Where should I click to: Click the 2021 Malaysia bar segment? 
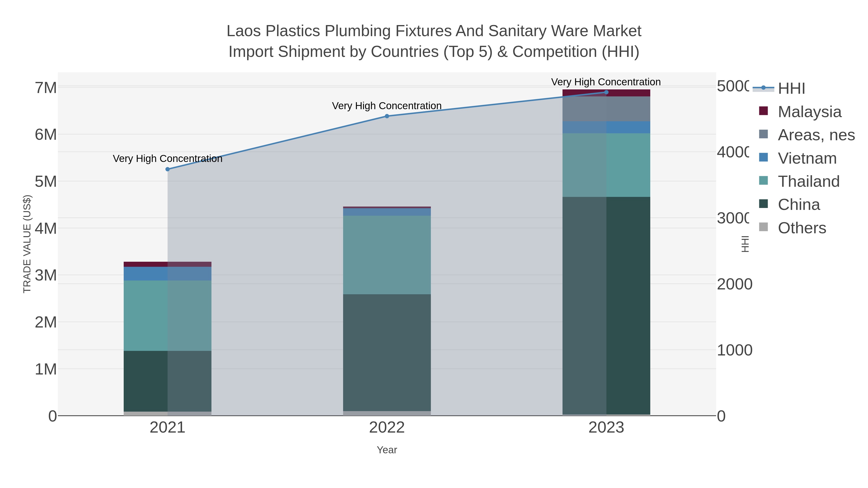[x=168, y=264]
